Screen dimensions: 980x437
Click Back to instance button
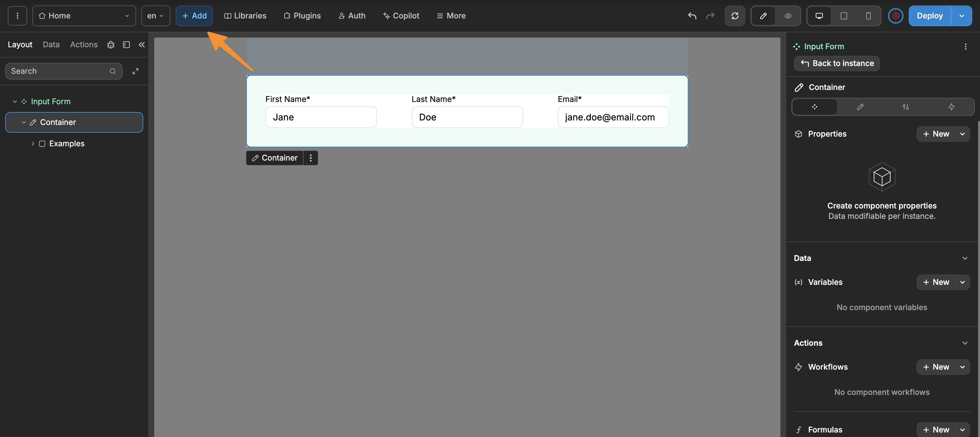pos(836,63)
